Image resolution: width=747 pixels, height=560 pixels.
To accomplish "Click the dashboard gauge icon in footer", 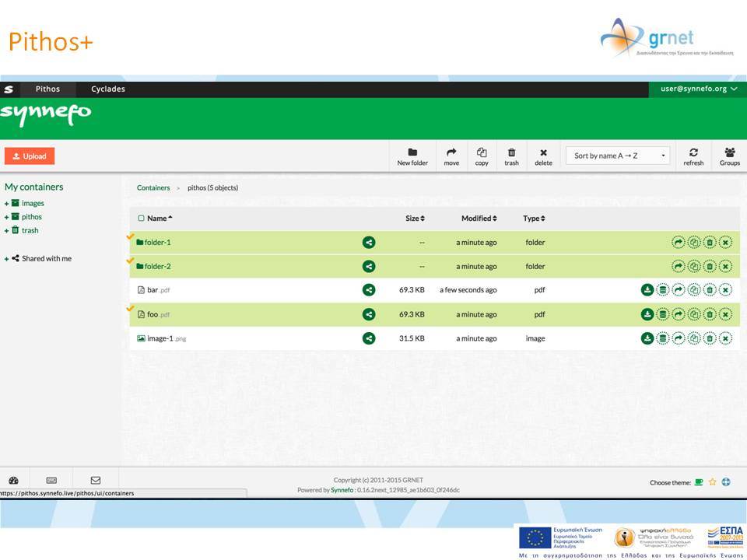I will [x=13, y=481].
